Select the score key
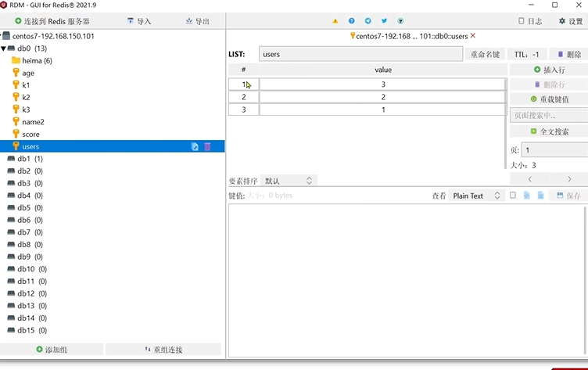Screen dimensions: 588x370 30,135
